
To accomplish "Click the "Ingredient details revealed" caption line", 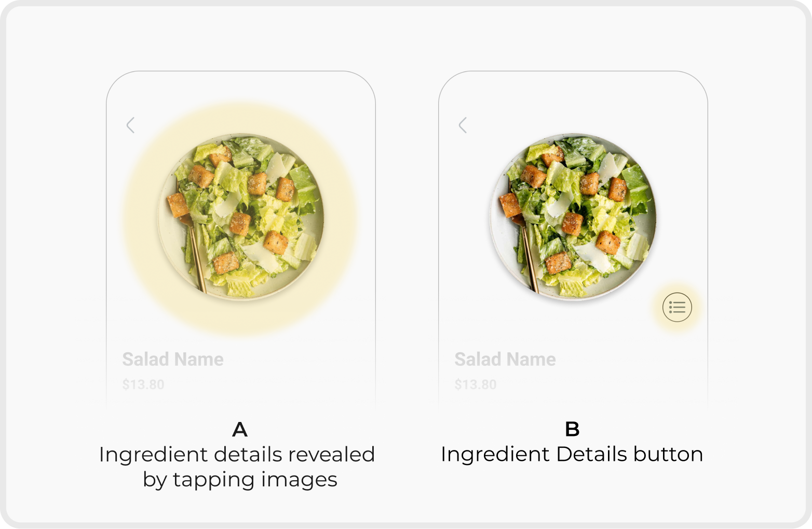I will click(x=237, y=454).
